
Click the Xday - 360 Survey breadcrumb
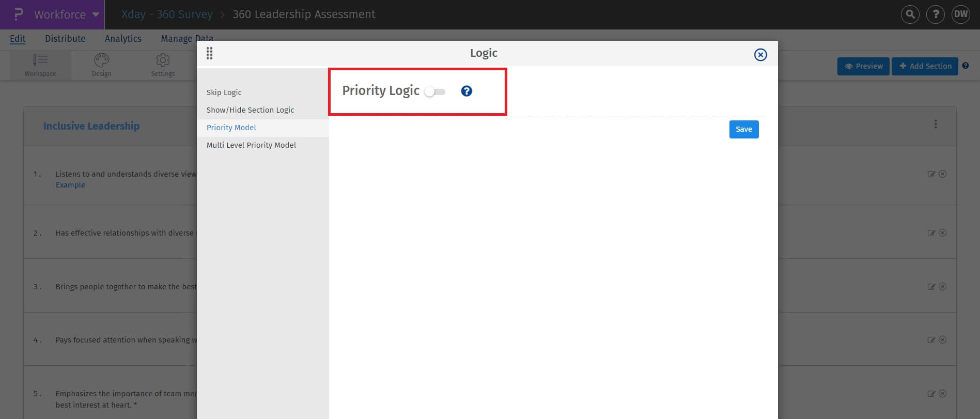tap(167, 14)
